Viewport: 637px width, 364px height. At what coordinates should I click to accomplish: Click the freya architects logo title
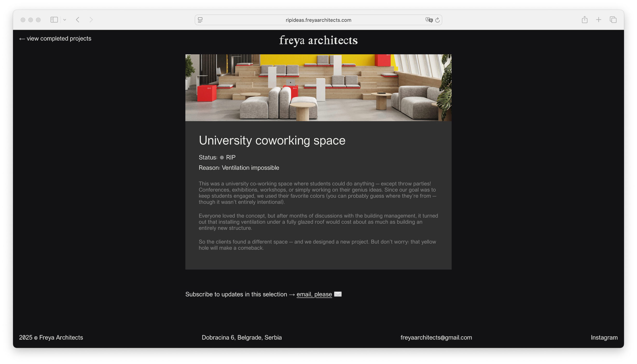click(318, 40)
